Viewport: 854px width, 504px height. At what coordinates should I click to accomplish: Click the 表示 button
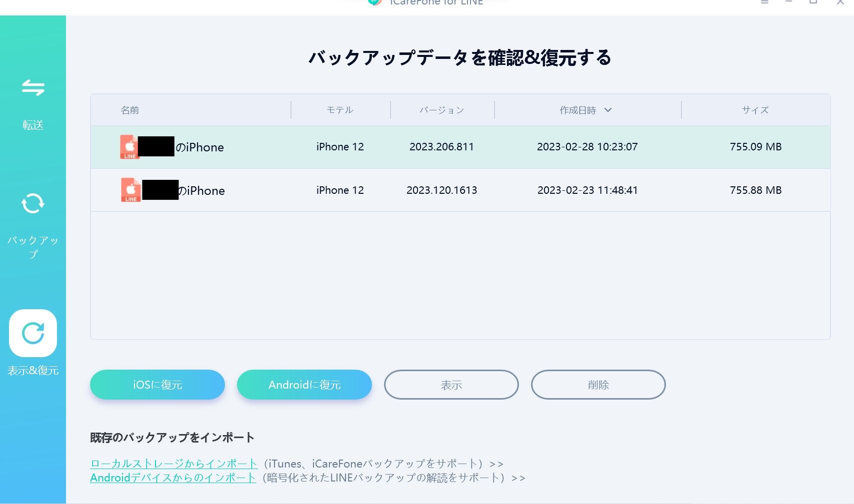(x=451, y=385)
